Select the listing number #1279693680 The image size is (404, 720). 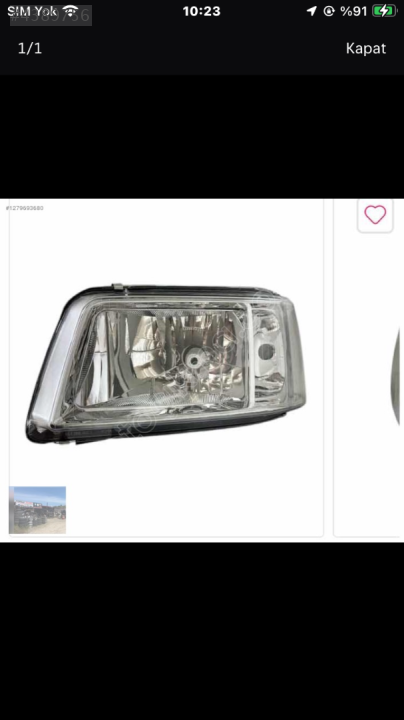[24, 208]
